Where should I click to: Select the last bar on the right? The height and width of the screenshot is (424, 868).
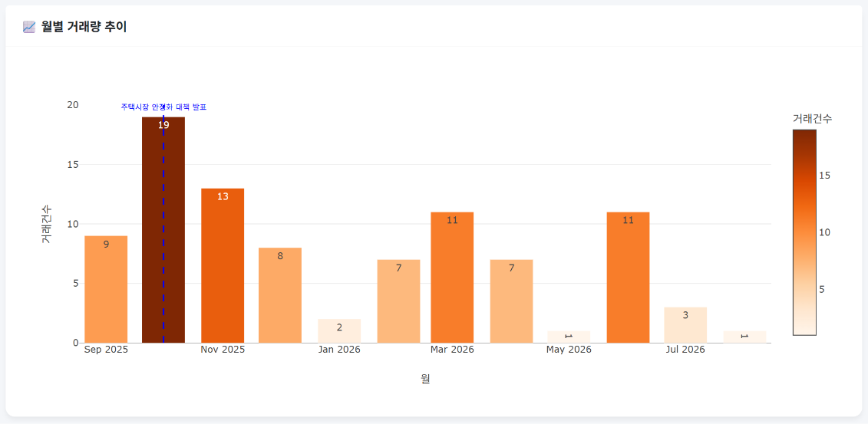(x=744, y=337)
